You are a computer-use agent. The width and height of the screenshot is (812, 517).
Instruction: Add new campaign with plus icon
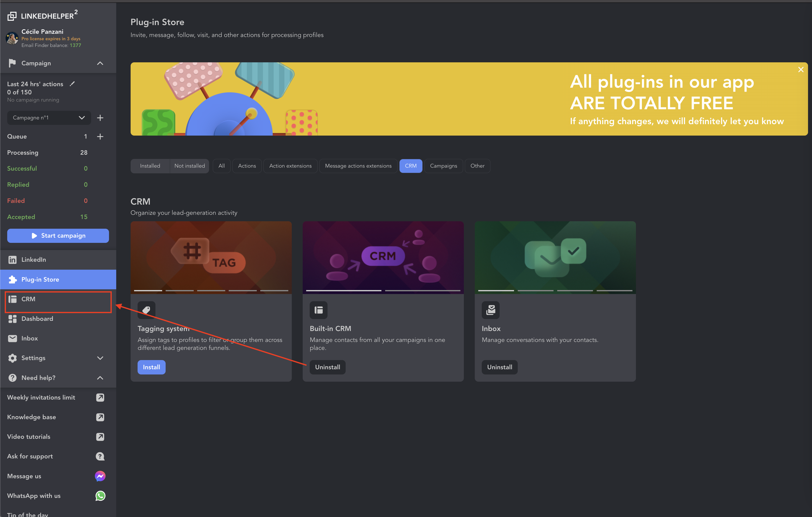pyautogui.click(x=100, y=118)
